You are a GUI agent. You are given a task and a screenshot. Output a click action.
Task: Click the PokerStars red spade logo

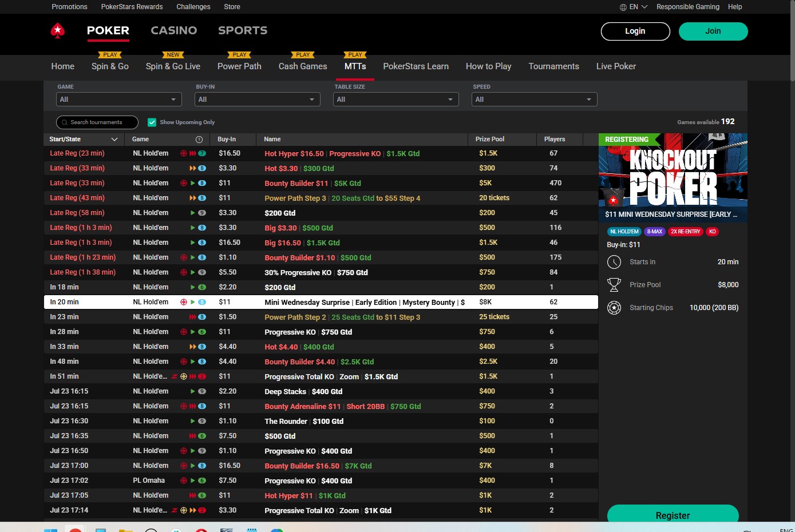[58, 31]
